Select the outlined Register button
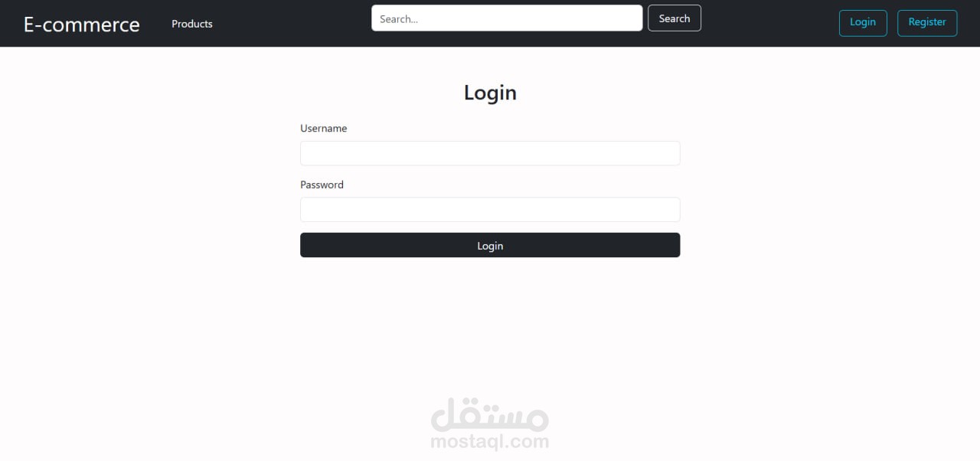This screenshot has width=980, height=461. 927,22
